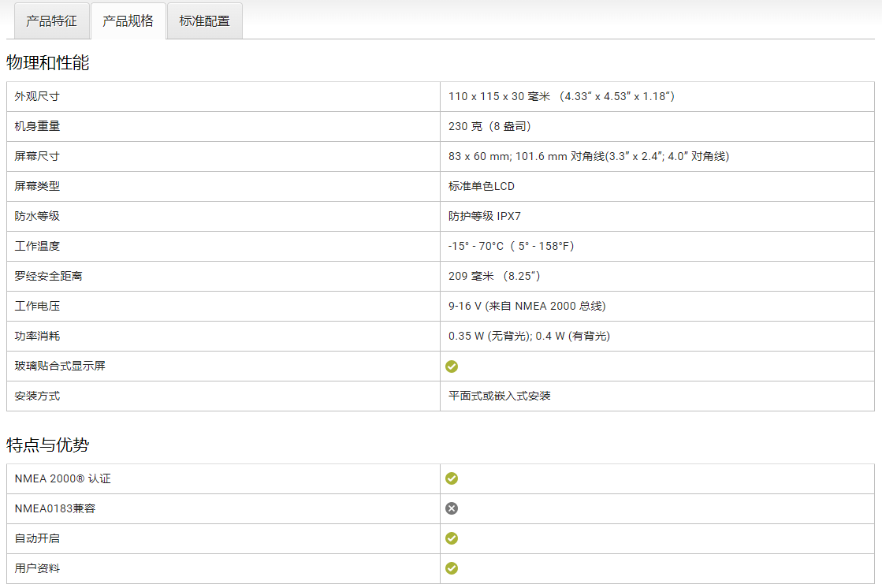Screen dimensions: 882x588
Task: Click the green check icon beside 自动开启
Action: tap(452, 538)
